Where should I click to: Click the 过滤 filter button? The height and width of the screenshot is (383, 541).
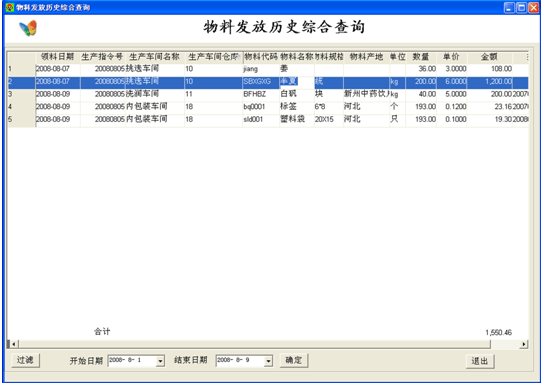point(25,360)
